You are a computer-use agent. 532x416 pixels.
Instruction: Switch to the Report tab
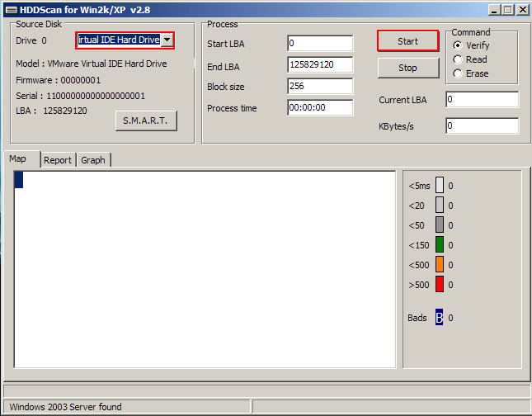(x=58, y=160)
